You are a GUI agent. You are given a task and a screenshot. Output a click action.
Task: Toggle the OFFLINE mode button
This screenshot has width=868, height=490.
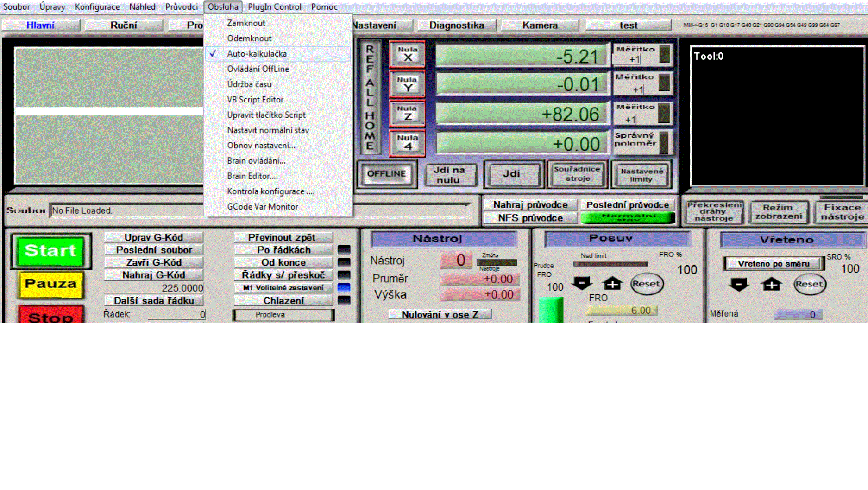[386, 174]
